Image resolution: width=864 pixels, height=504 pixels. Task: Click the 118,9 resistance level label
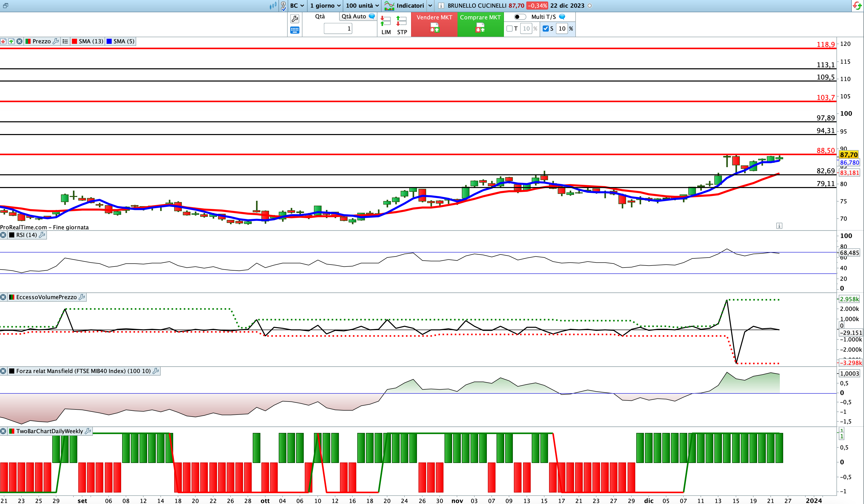coord(825,44)
